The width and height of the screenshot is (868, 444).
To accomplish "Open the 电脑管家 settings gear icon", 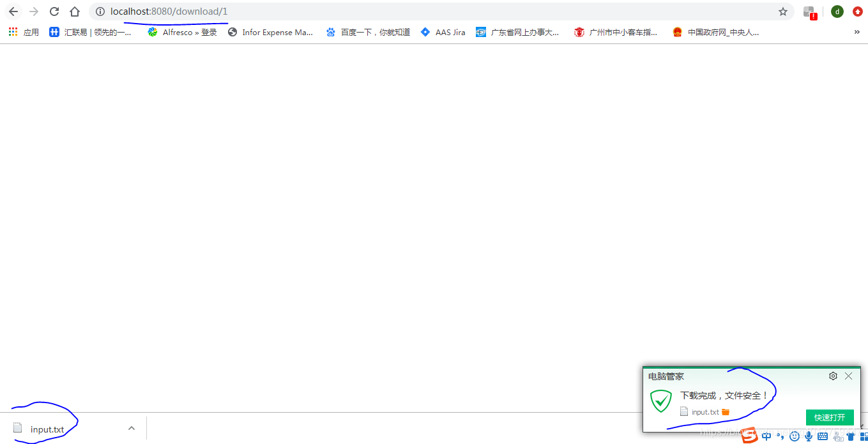I will pos(833,376).
